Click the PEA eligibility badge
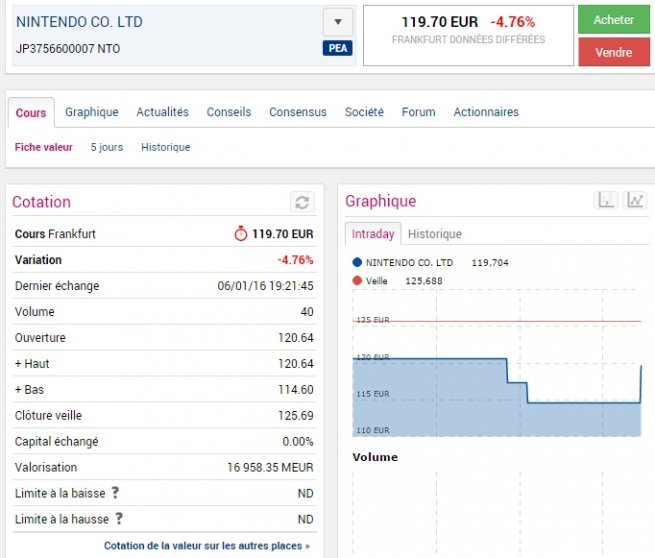The width and height of the screenshot is (655, 558). [338, 48]
